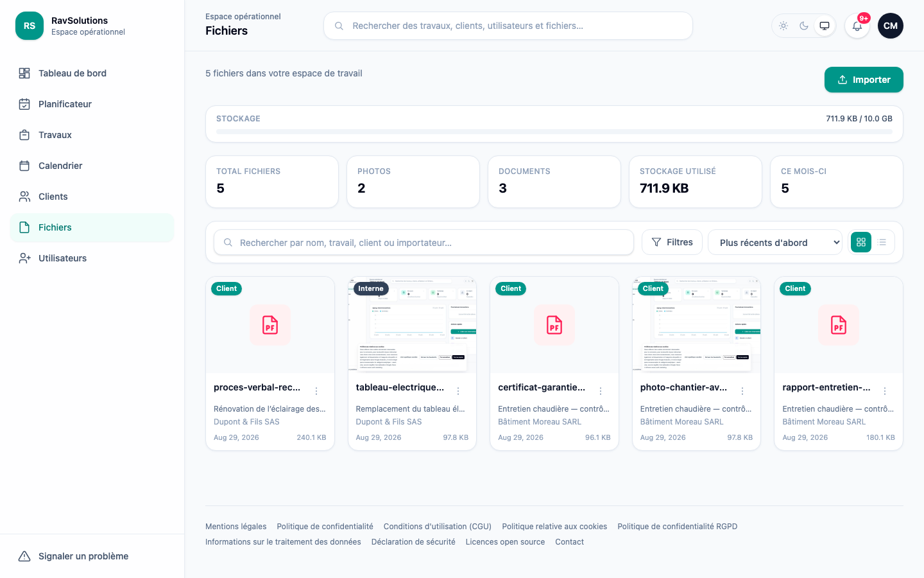This screenshot has width=924, height=578.
Task: Open Utilisateurs in the sidebar
Action: (x=92, y=258)
